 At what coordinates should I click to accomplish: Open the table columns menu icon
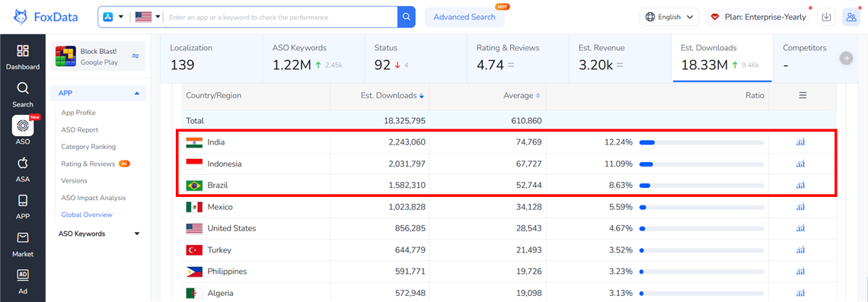[x=803, y=95]
